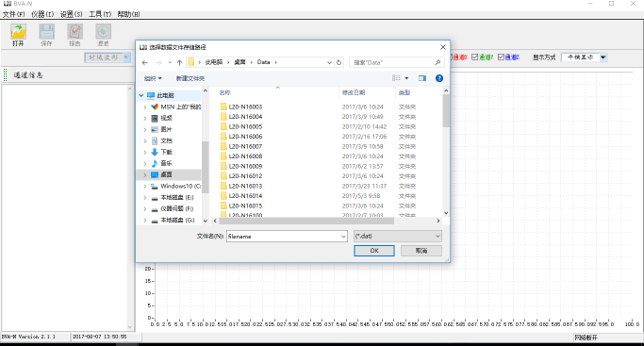
Task: Sort by the Name (名称) column header
Action: [x=224, y=92]
